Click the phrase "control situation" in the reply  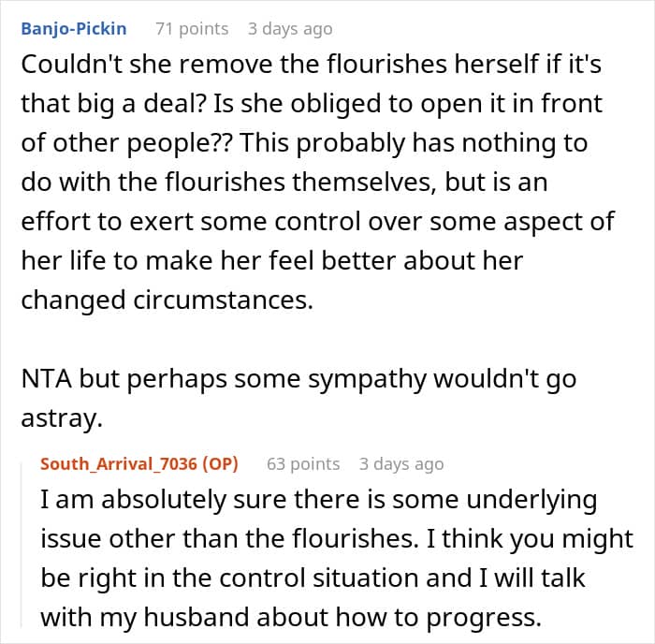click(x=319, y=578)
